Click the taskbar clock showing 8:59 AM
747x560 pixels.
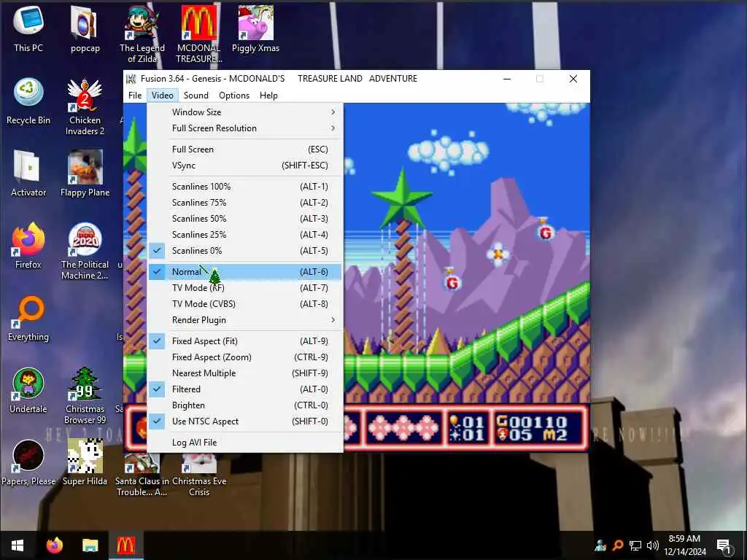point(684,545)
